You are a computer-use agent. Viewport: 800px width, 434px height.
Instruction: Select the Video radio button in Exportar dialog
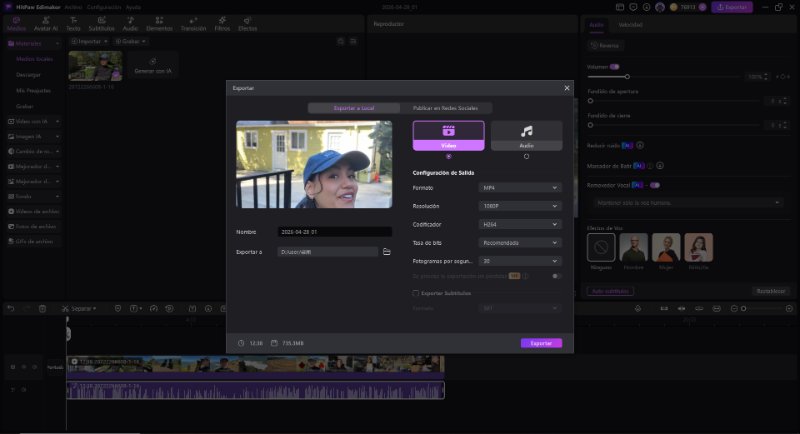pyautogui.click(x=448, y=157)
